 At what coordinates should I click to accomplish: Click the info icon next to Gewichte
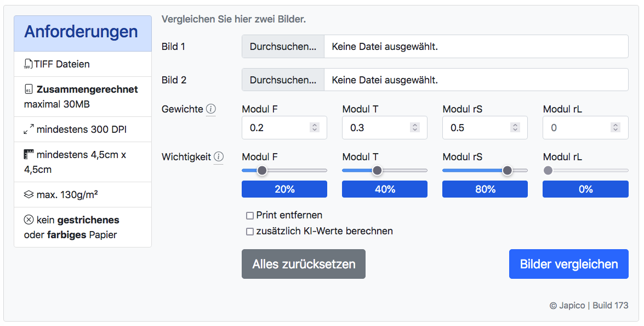(x=210, y=109)
